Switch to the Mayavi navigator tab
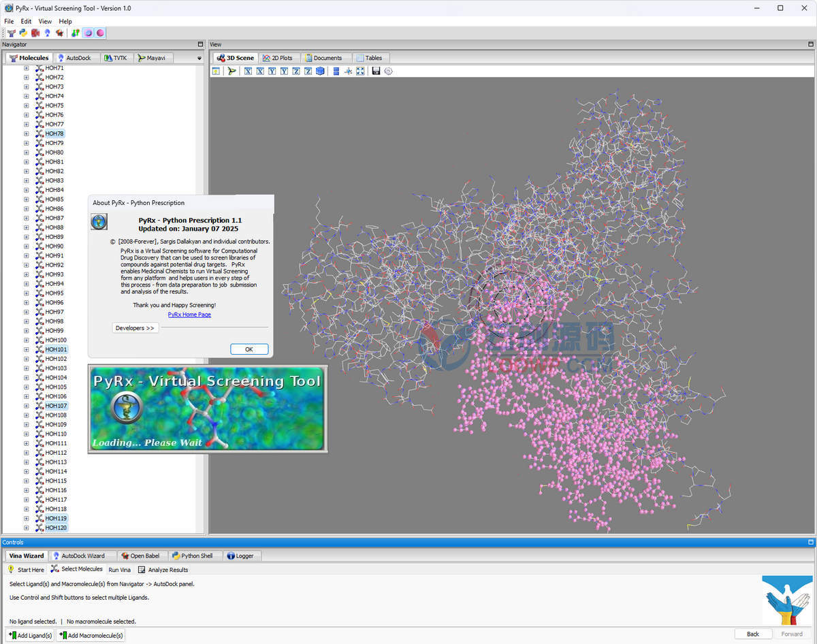The width and height of the screenshot is (817, 644). pos(153,58)
